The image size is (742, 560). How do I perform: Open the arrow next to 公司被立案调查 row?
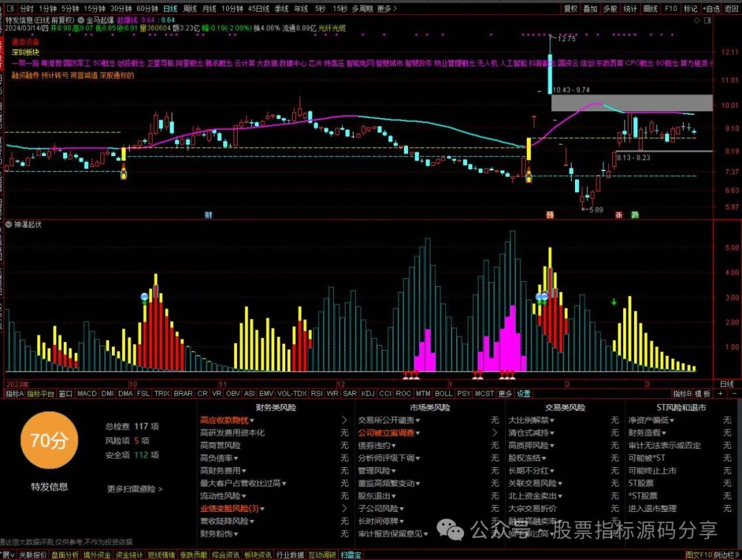(495, 433)
